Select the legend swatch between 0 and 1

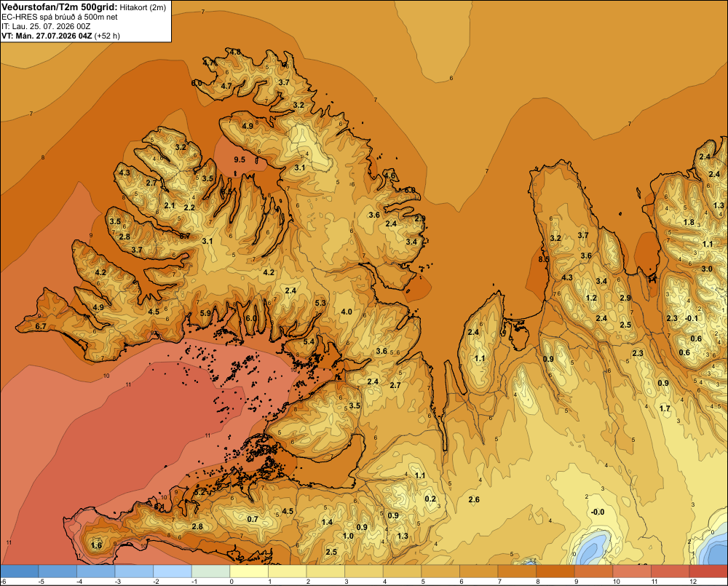pyautogui.click(x=249, y=571)
